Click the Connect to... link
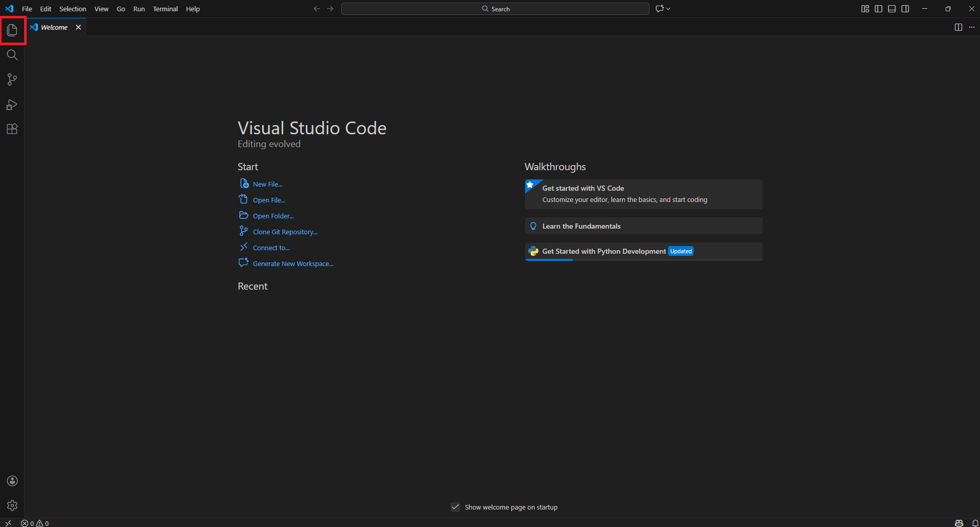 (271, 248)
